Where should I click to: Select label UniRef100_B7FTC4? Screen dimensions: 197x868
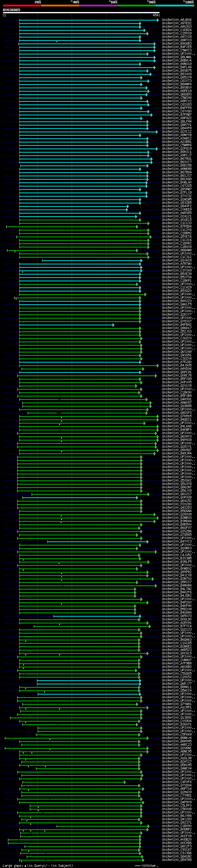point(177,626)
